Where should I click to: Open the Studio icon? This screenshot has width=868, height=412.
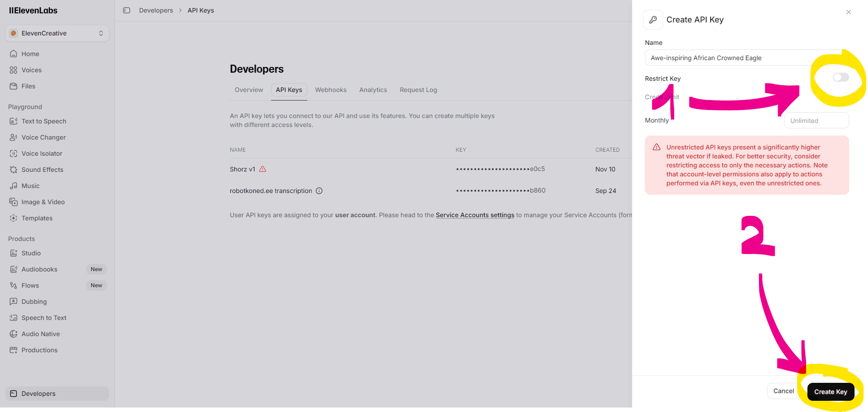point(13,253)
